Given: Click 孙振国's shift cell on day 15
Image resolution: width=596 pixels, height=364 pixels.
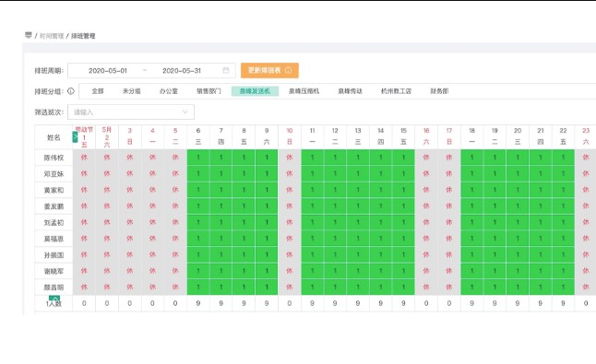Looking at the screenshot, I should [x=403, y=255].
